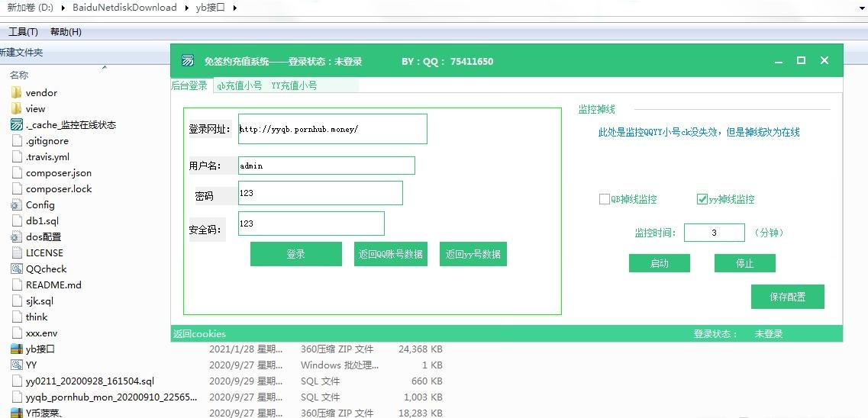
Task: Click the README.md file icon
Action: (x=16, y=285)
